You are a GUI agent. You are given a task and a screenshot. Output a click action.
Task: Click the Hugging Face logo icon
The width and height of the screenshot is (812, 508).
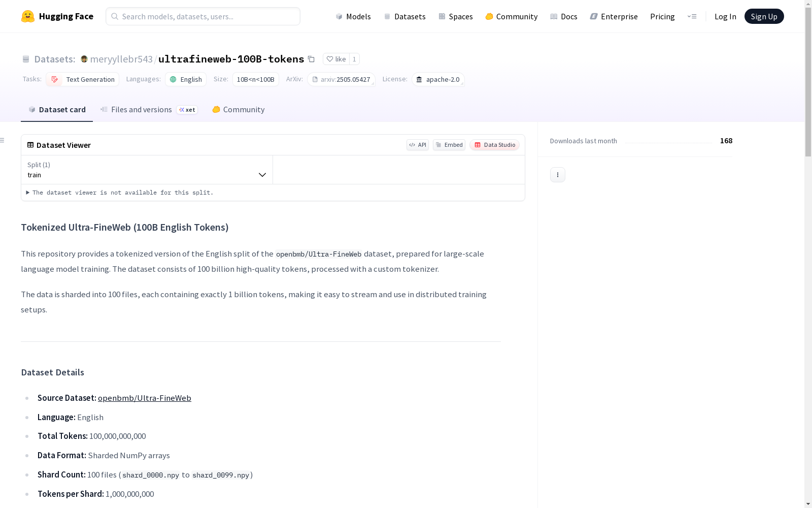pyautogui.click(x=28, y=16)
